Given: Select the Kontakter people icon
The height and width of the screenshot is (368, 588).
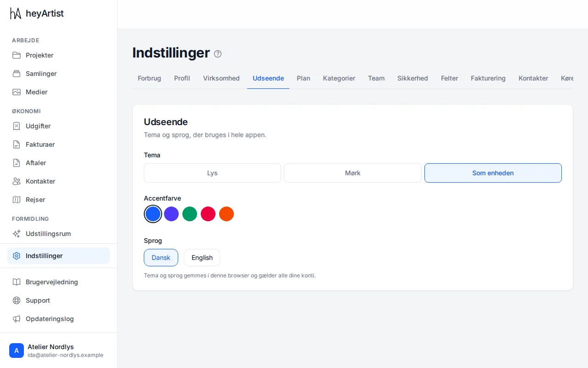Looking at the screenshot, I should click(17, 181).
